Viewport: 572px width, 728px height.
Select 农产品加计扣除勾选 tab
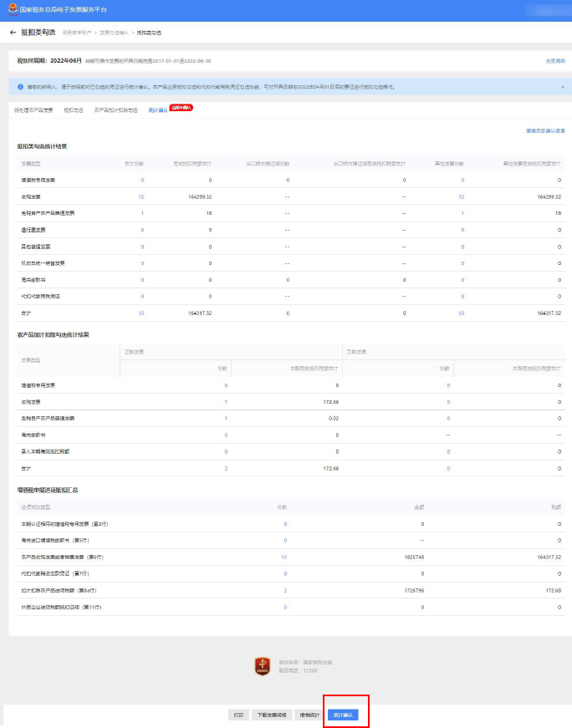[x=115, y=109]
